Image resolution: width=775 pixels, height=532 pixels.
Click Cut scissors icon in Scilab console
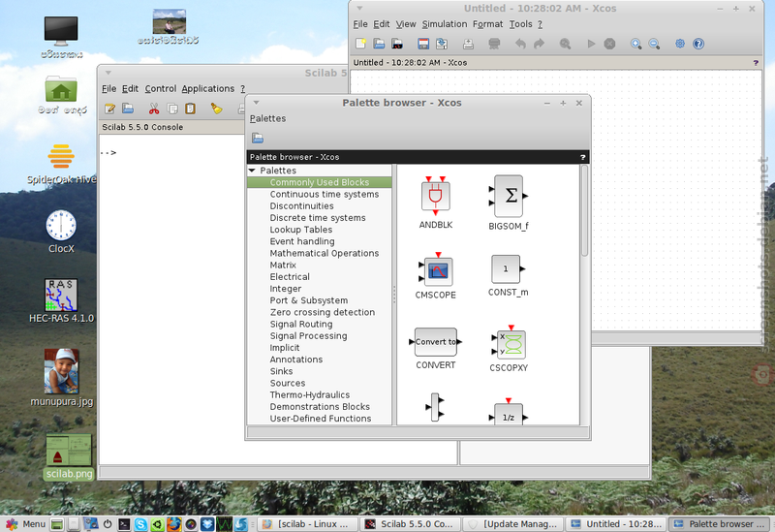click(x=154, y=109)
